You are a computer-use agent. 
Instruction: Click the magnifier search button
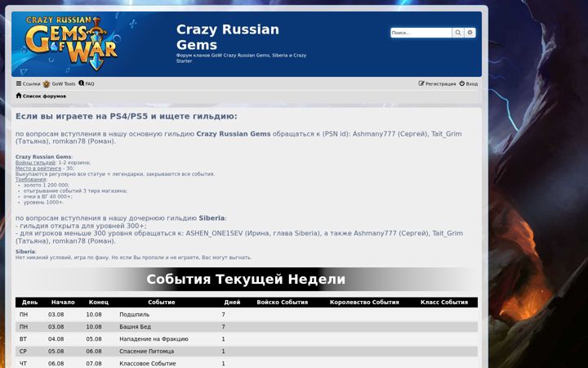[x=458, y=33]
